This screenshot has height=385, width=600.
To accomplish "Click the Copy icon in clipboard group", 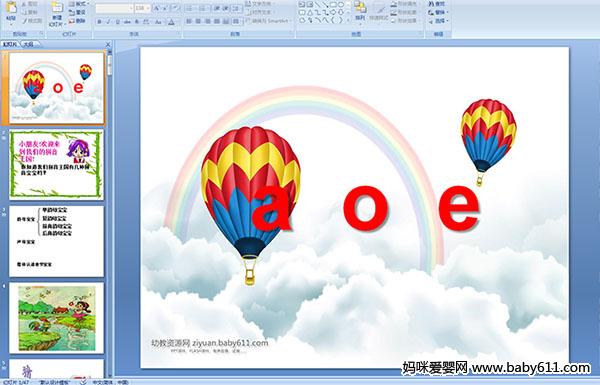I will (x=24, y=12).
